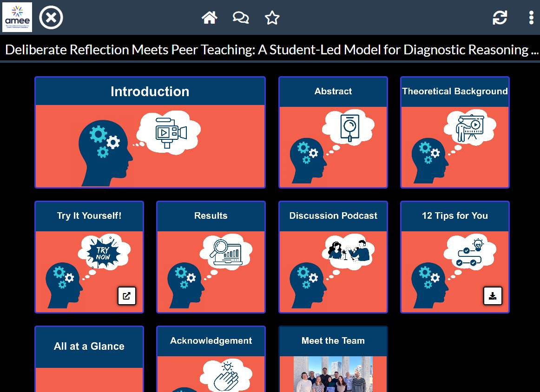
Task: Open the Acknowledgement tile
Action: (211, 359)
